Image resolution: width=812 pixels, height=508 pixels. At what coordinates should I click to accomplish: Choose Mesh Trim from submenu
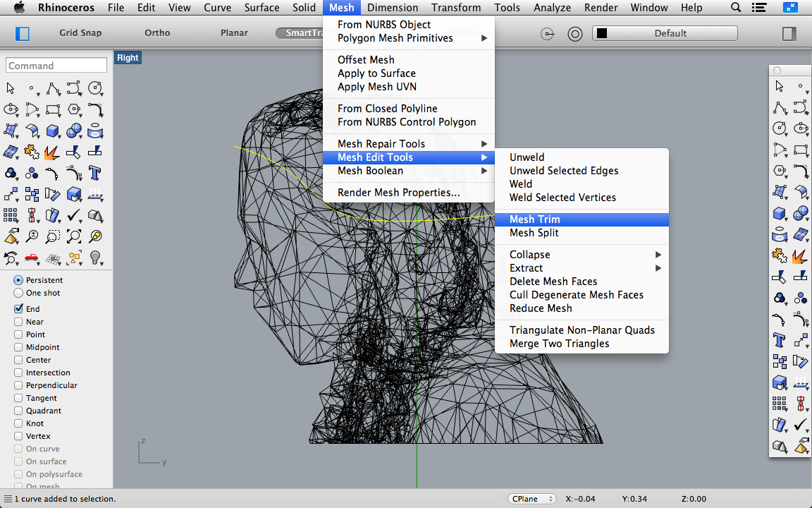pyautogui.click(x=582, y=219)
